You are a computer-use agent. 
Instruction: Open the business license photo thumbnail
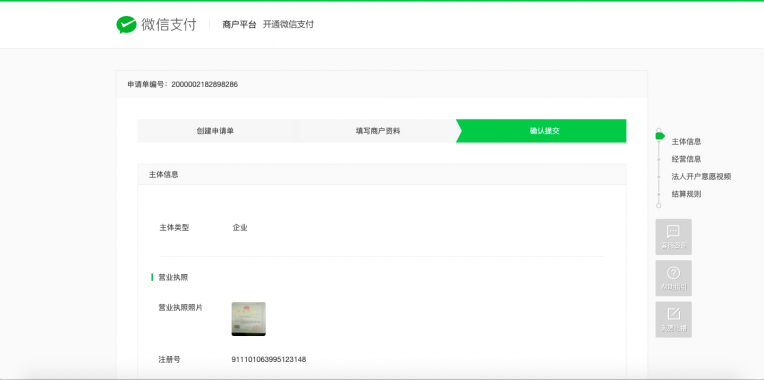[248, 319]
